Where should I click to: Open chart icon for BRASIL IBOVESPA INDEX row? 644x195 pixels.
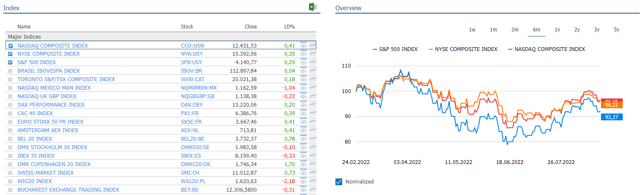(313, 71)
